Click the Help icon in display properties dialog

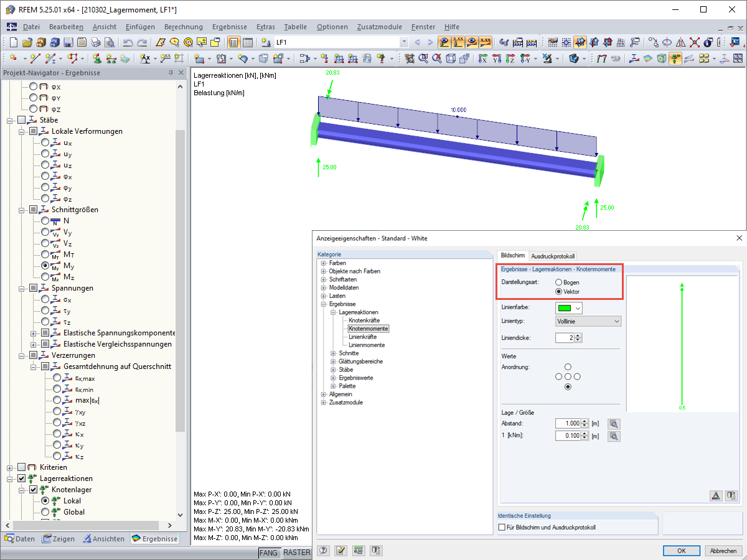coord(324,550)
